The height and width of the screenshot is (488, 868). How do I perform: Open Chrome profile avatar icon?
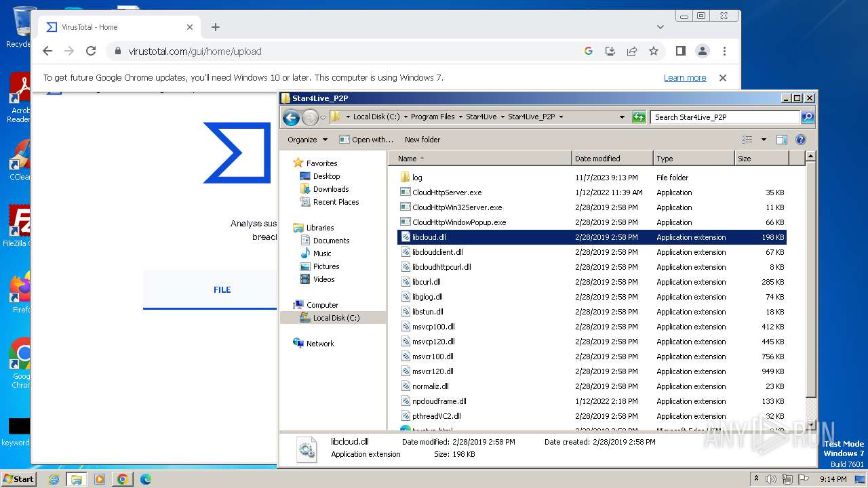point(703,51)
